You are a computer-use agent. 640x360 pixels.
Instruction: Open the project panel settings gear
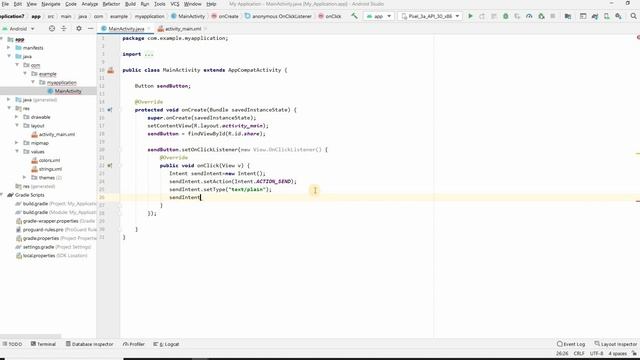pyautogui.click(x=79, y=29)
